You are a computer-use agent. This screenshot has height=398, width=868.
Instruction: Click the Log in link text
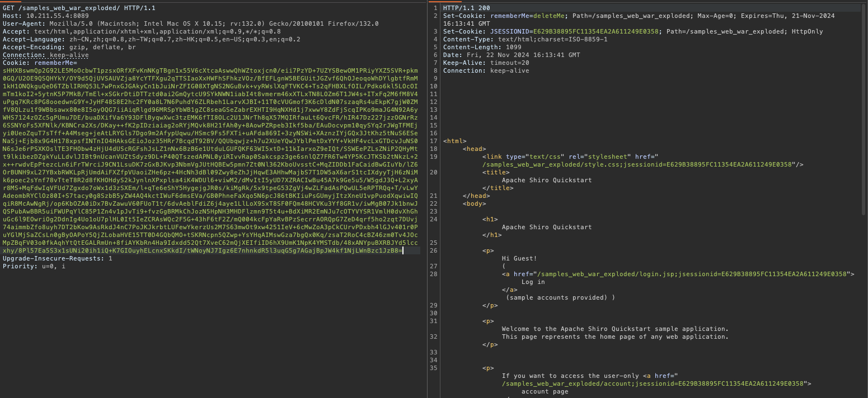point(533,282)
